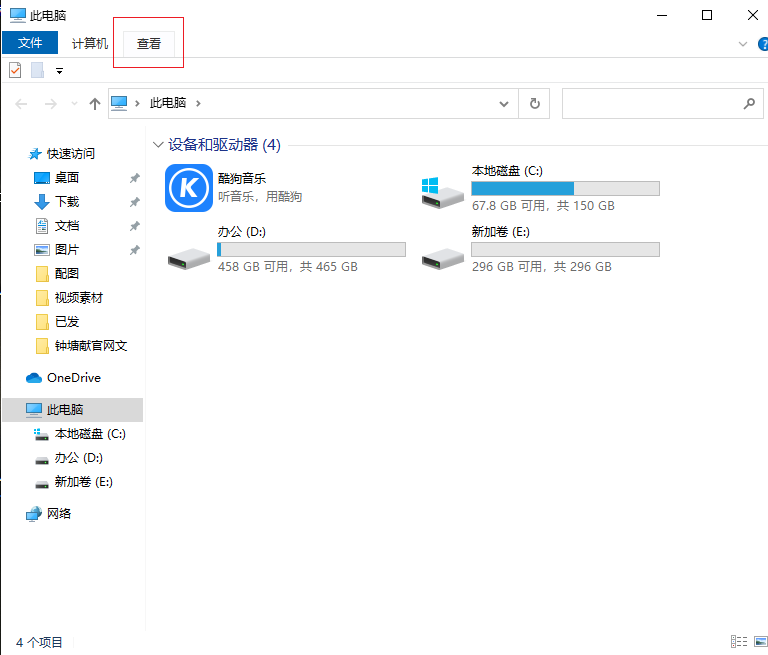Image resolution: width=768 pixels, height=655 pixels.
Task: Open the 办公 (D:) drive icon
Action: pos(189,257)
